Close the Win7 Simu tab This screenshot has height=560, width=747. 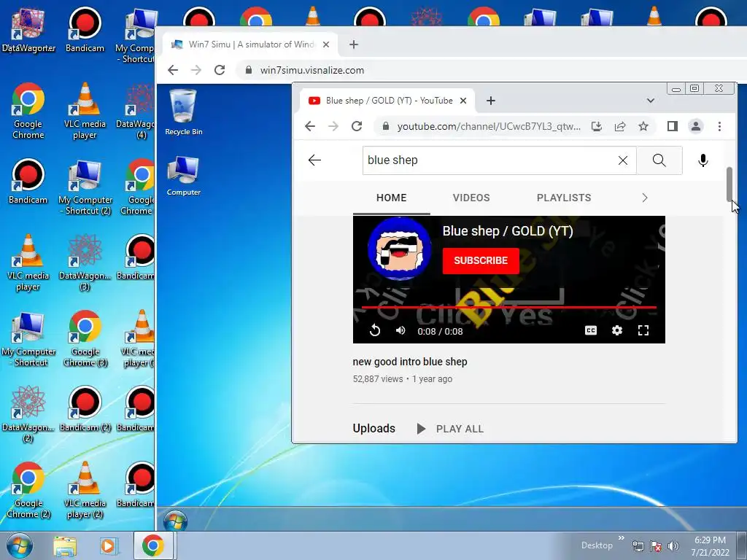coord(326,44)
